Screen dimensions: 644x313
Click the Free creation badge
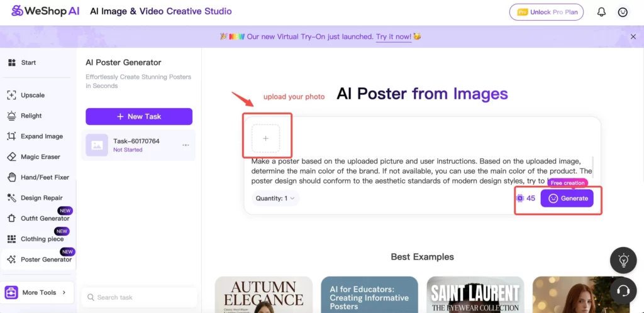[x=568, y=183]
